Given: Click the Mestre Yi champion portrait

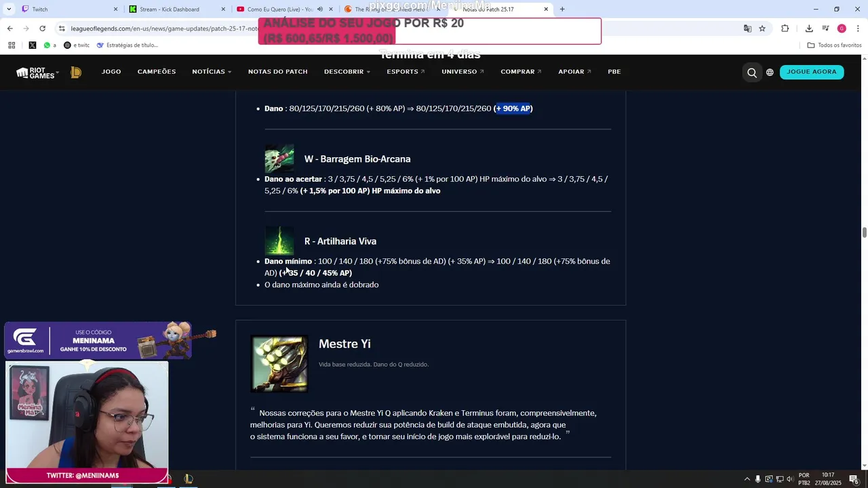Looking at the screenshot, I should [x=279, y=364].
